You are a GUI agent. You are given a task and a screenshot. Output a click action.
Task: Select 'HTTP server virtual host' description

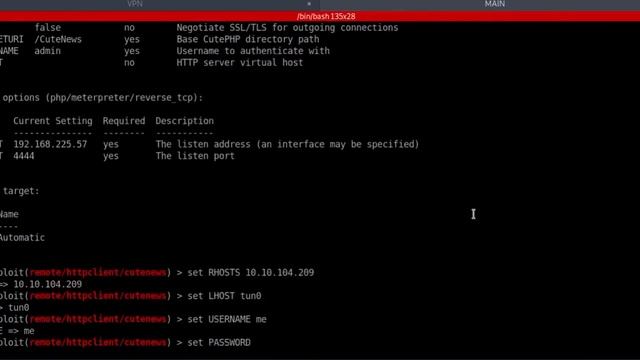click(x=240, y=63)
